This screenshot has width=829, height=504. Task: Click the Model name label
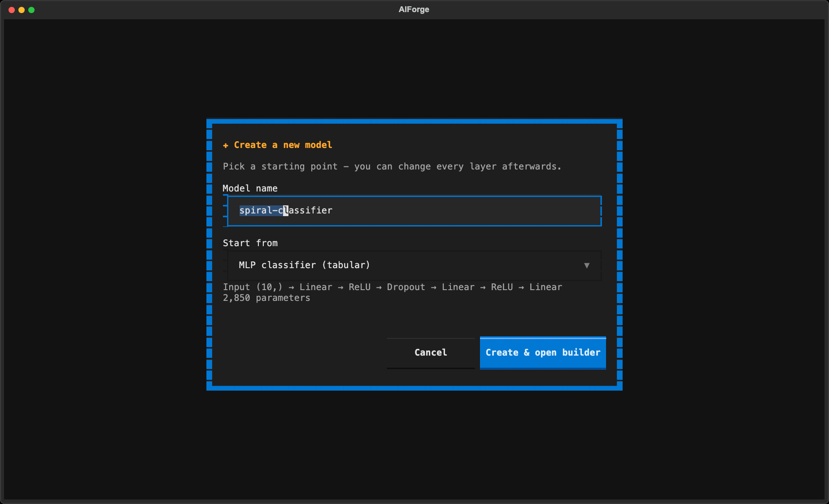point(250,189)
